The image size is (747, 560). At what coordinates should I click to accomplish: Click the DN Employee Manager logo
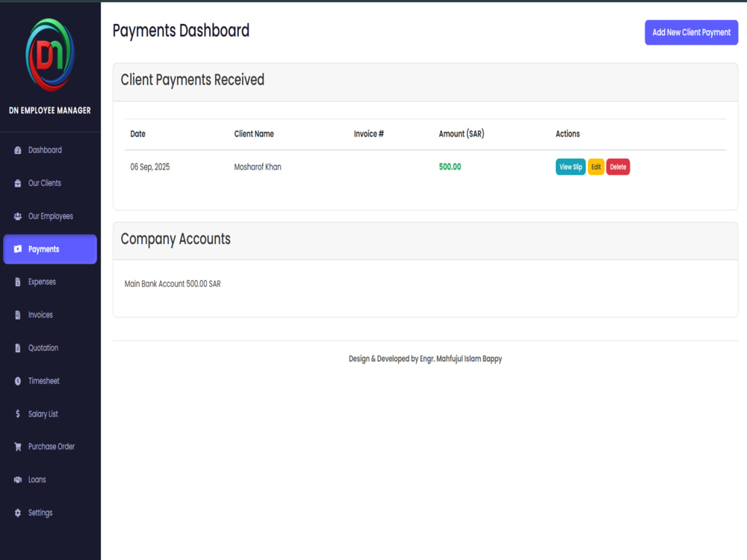click(50, 55)
